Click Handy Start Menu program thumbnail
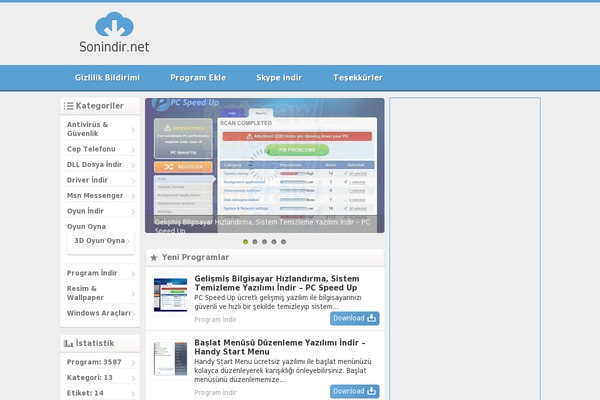The width and height of the screenshot is (600, 400). coord(170,359)
